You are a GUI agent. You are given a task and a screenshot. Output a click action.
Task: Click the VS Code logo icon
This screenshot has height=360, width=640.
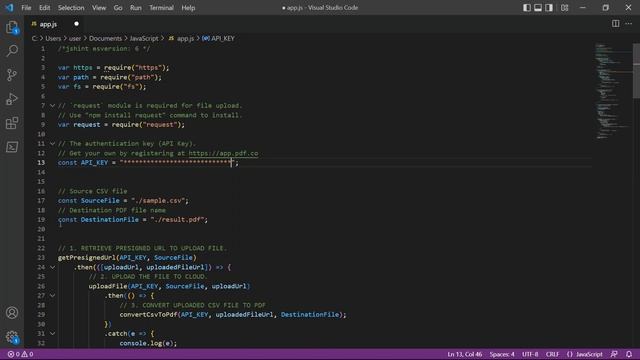coord(9,8)
